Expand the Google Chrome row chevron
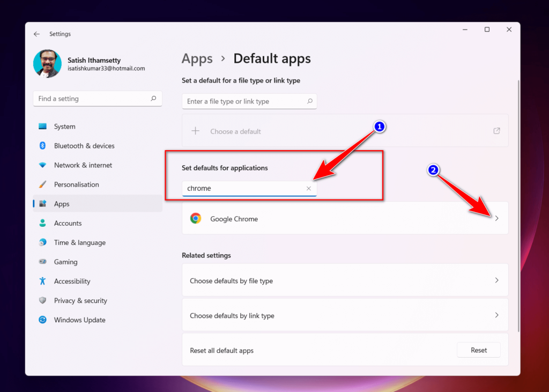This screenshot has height=392, width=549. click(496, 218)
